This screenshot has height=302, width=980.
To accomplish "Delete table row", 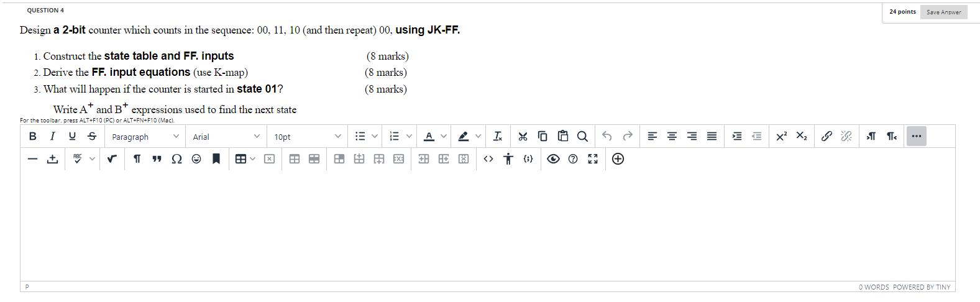I will click(399, 159).
